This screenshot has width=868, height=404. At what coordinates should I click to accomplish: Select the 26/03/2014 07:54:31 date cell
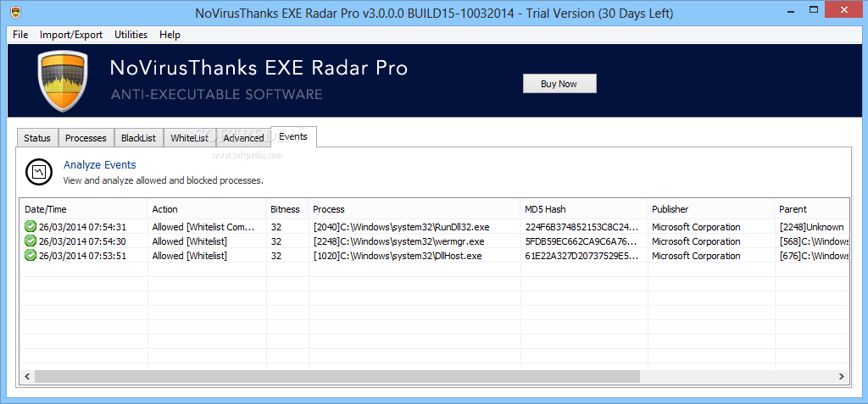click(82, 227)
